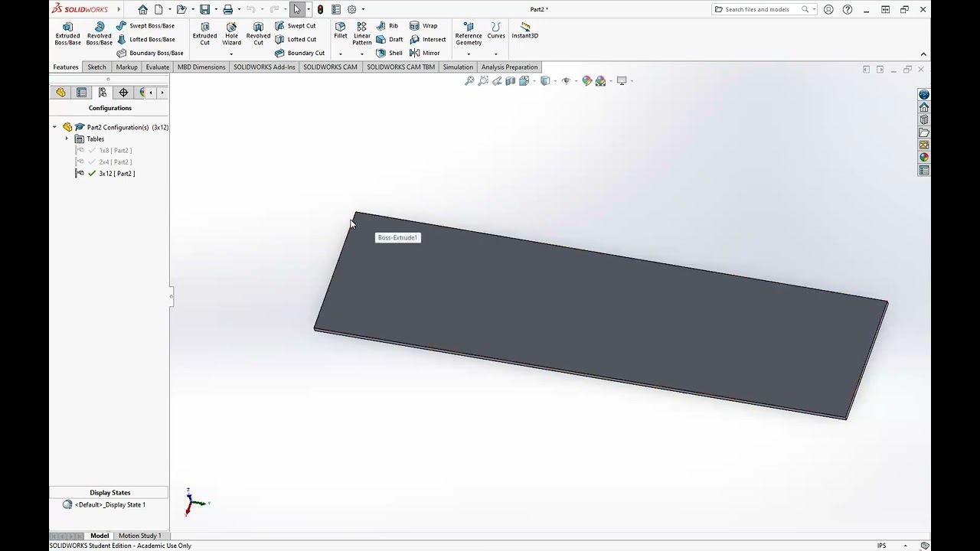This screenshot has width=980, height=551.
Task: Switch to the Features tab
Action: (66, 67)
